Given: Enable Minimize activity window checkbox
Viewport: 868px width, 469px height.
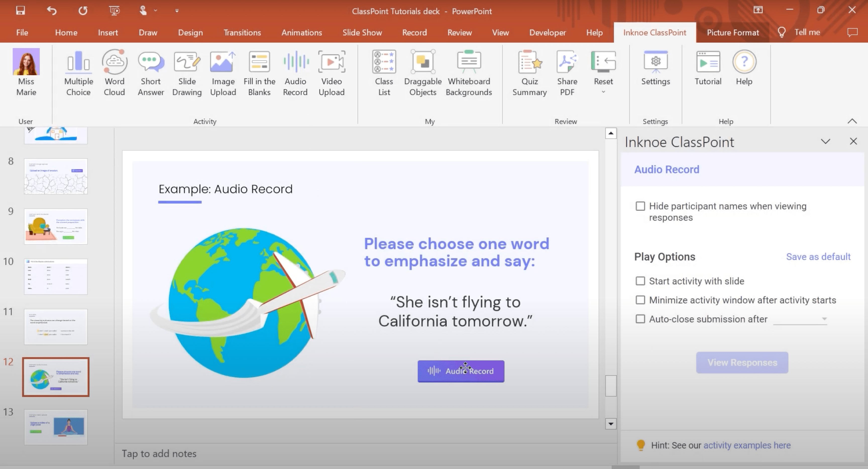Looking at the screenshot, I should (x=640, y=300).
